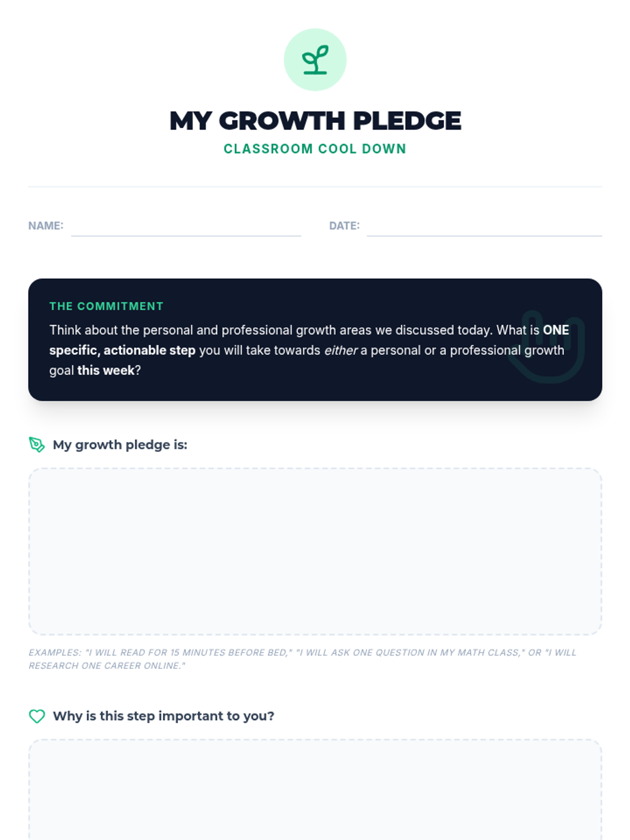Screen dimensions: 630x840
Task: Click the italic word 'either'
Action: coord(341,350)
